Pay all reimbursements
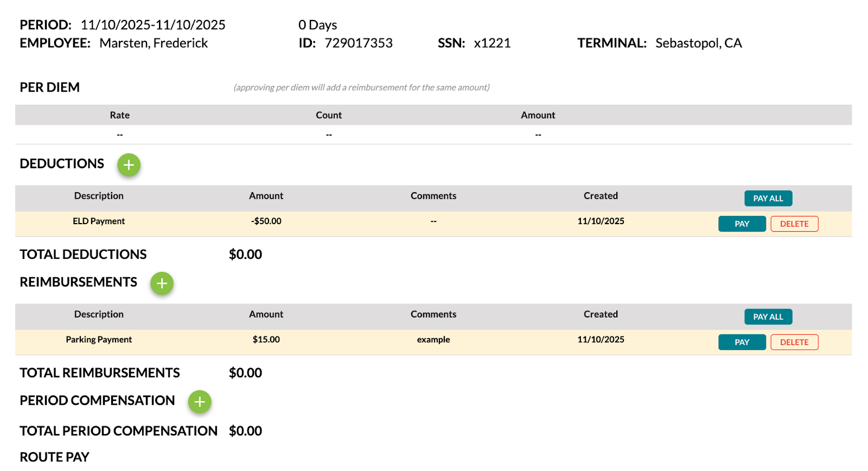868x471 pixels. [x=768, y=317]
